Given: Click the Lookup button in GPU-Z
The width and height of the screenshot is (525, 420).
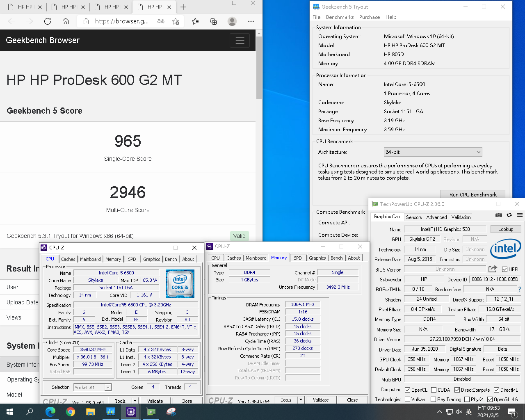Looking at the screenshot, I should [506, 229].
